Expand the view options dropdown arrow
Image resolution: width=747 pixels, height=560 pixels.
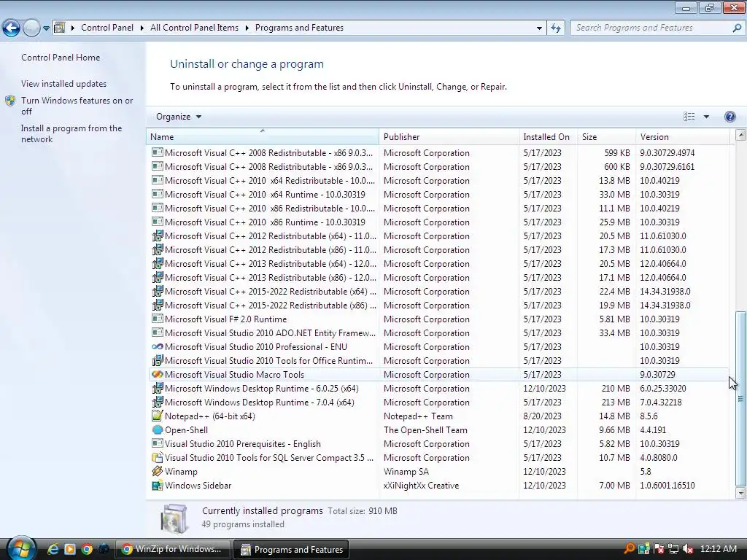point(706,117)
